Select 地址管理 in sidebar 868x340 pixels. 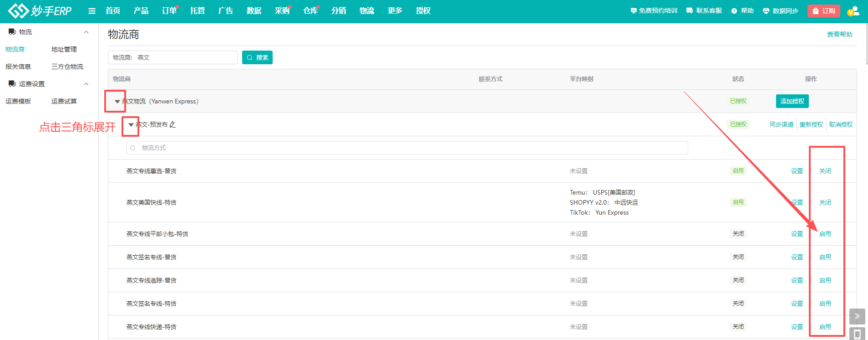point(64,49)
